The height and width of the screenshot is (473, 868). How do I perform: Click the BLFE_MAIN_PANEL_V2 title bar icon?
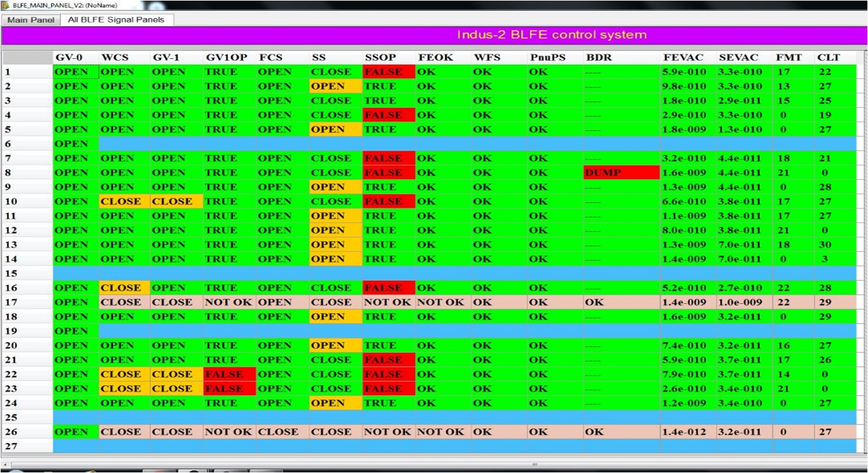[5, 4]
